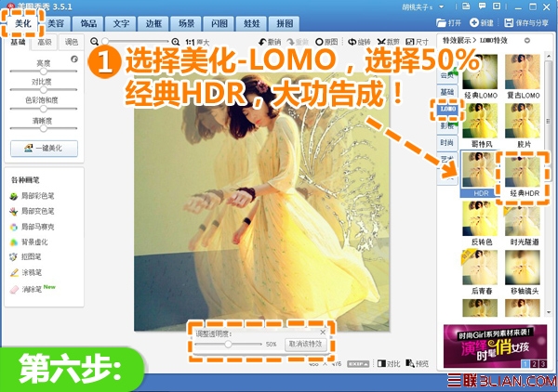Expand the 特效展示 panel dropdown arrow

coord(527,41)
